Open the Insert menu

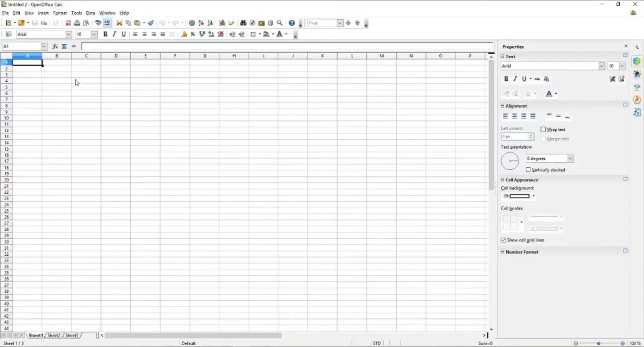pos(43,13)
